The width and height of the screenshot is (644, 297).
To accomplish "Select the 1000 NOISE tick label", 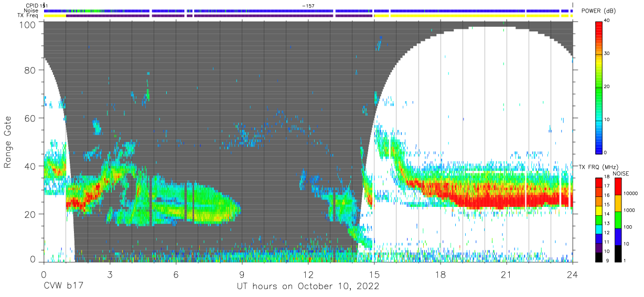I will point(629,210).
